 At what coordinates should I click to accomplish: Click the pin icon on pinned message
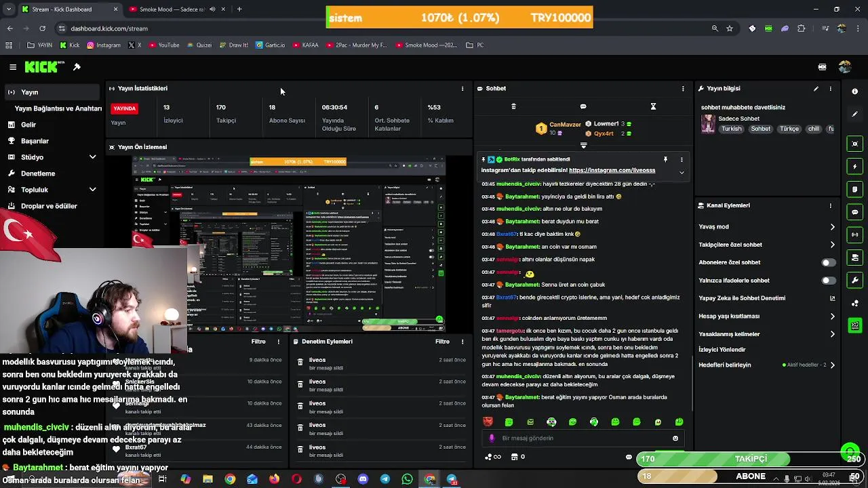pyautogui.click(x=665, y=159)
